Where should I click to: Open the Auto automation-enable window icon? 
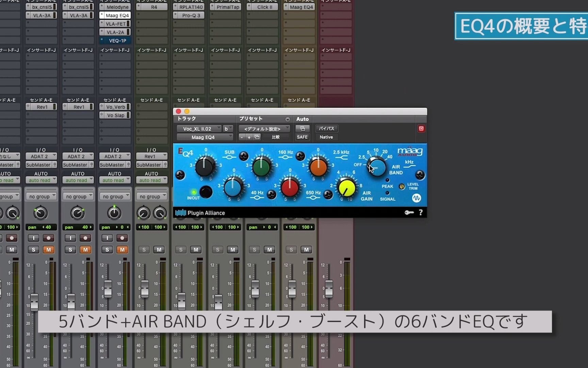[x=302, y=128]
